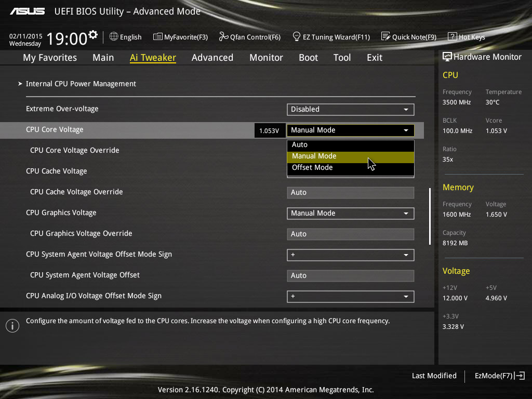
Task: Click the info icon beside the help text
Action: (x=12, y=326)
